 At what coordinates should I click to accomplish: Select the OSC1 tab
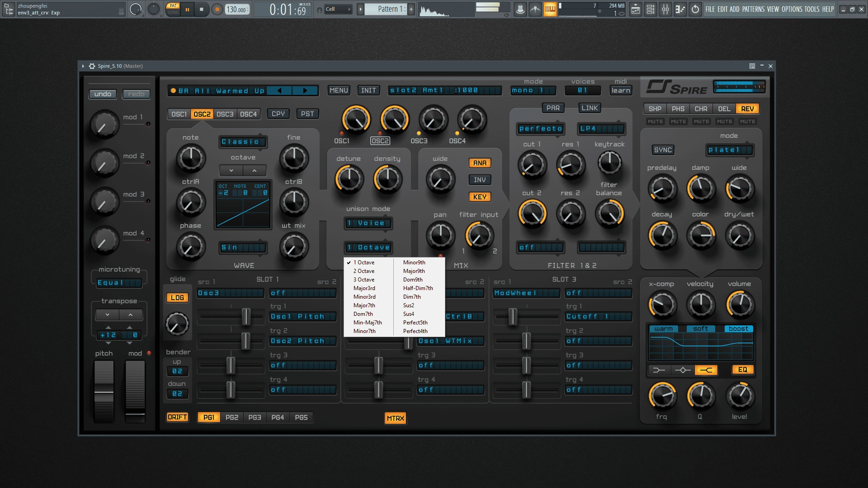(179, 114)
